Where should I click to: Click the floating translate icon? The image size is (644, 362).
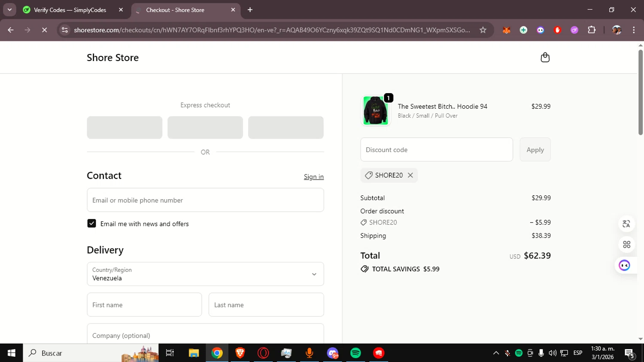[626, 224]
